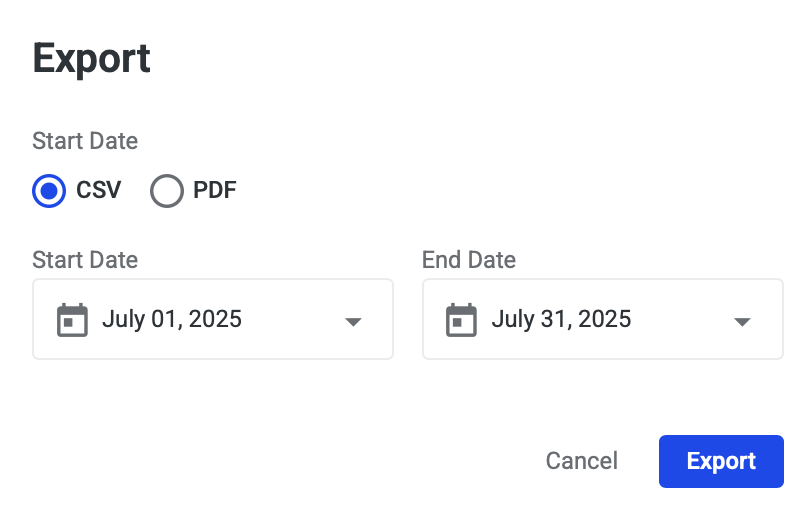Expand the End Date dropdown arrow

point(742,321)
